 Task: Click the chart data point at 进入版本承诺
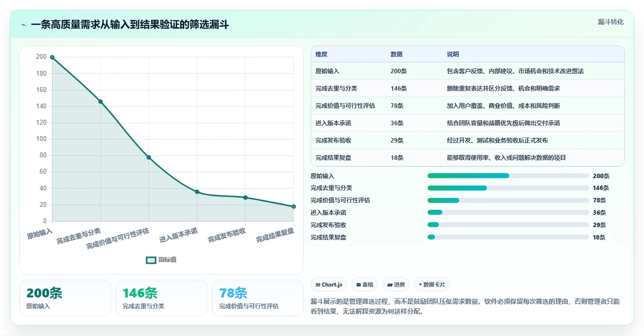[197, 192]
